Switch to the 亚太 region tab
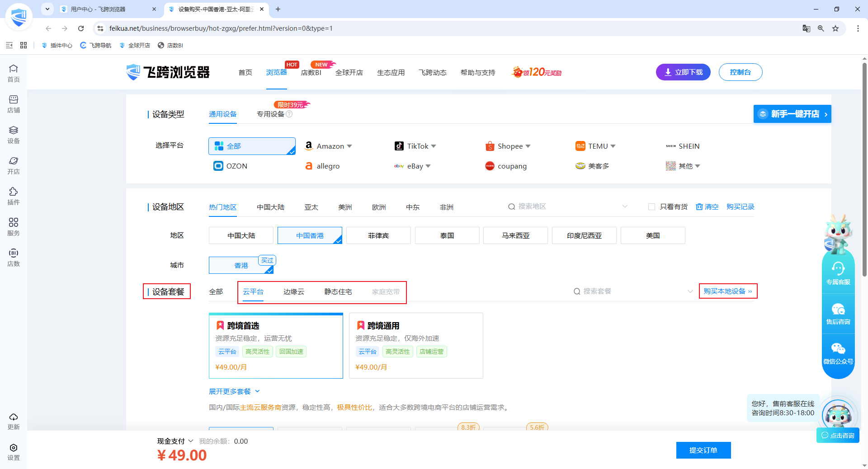This screenshot has width=868, height=469. pos(311,207)
